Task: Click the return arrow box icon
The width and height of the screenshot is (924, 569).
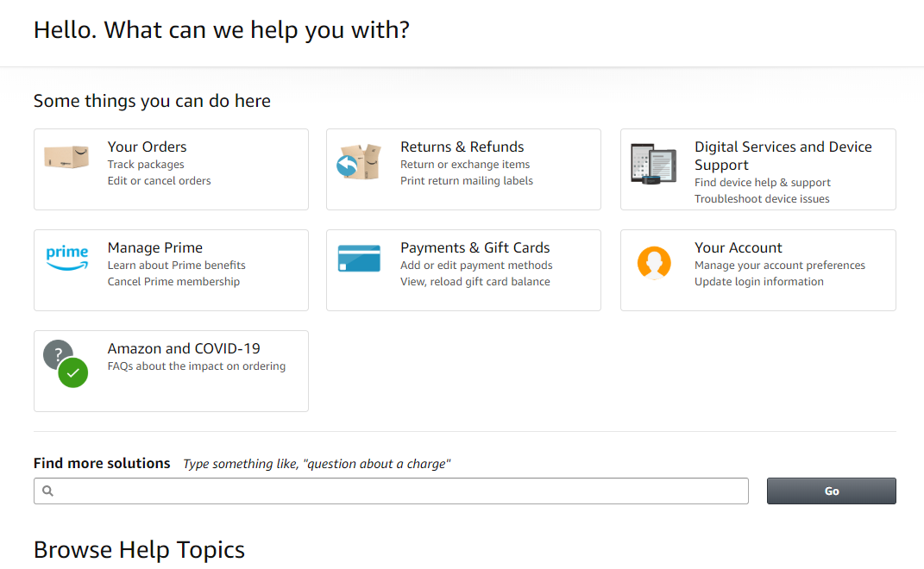Action: pyautogui.click(x=359, y=161)
